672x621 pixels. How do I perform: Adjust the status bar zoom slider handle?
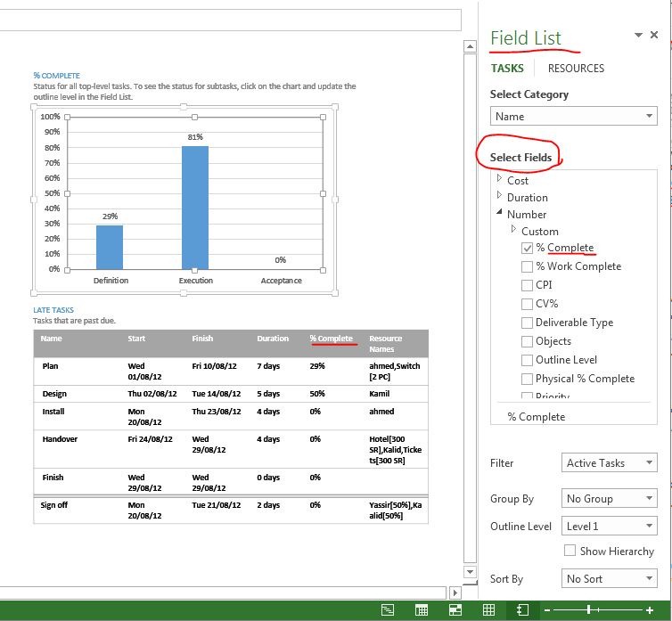coord(589,609)
